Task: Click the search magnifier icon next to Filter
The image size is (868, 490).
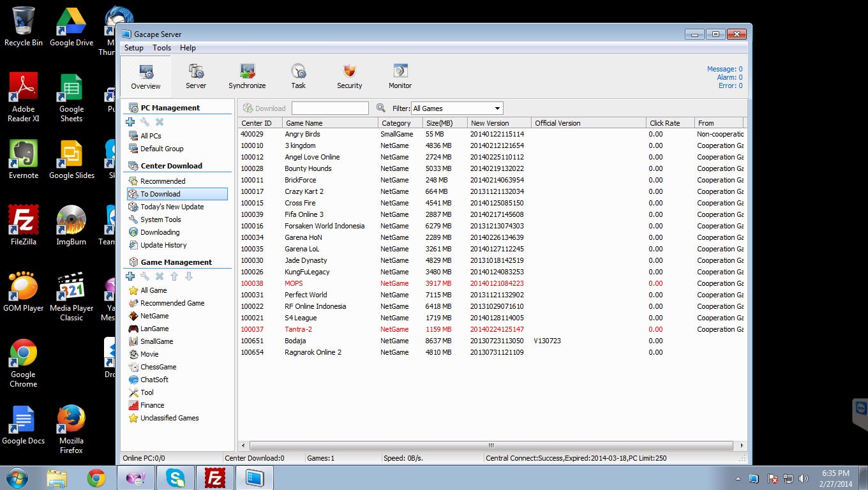Action: [381, 108]
